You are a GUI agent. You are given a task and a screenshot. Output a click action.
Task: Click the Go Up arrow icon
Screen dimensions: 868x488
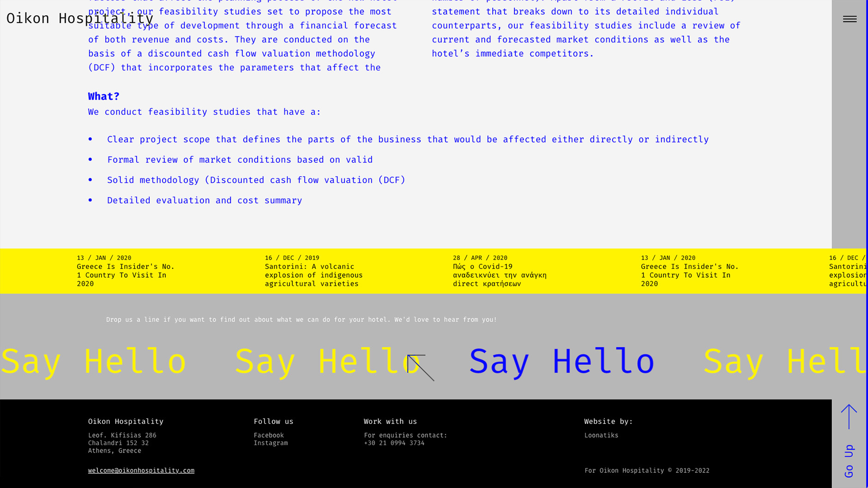pyautogui.click(x=849, y=417)
